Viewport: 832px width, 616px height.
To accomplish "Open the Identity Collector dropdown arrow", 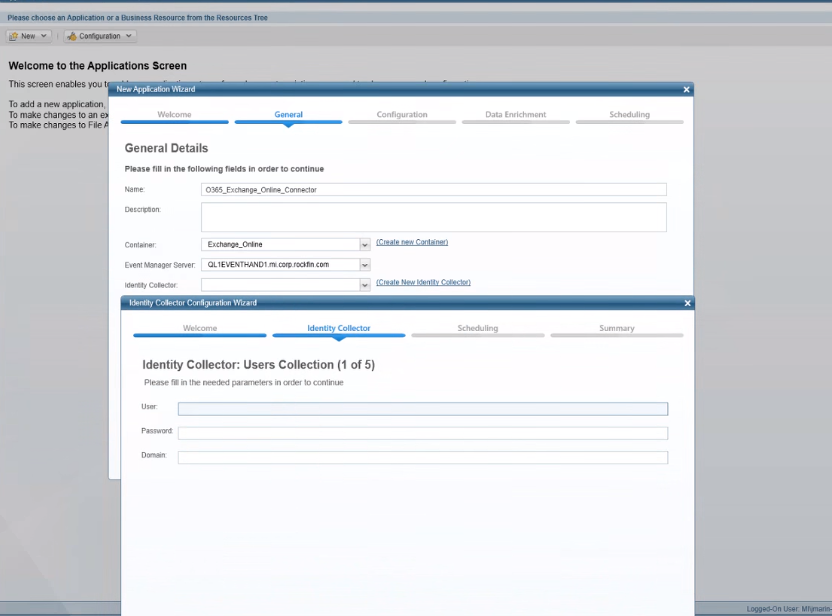I will 365,285.
